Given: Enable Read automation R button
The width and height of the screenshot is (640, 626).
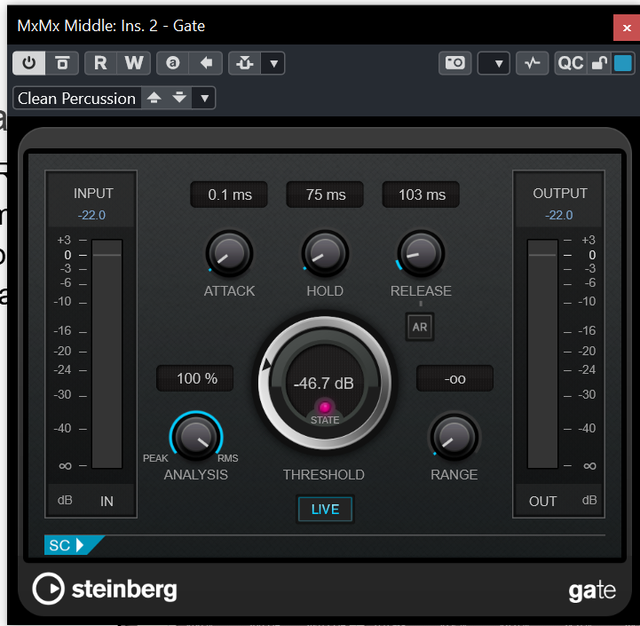Looking at the screenshot, I should [x=100, y=63].
